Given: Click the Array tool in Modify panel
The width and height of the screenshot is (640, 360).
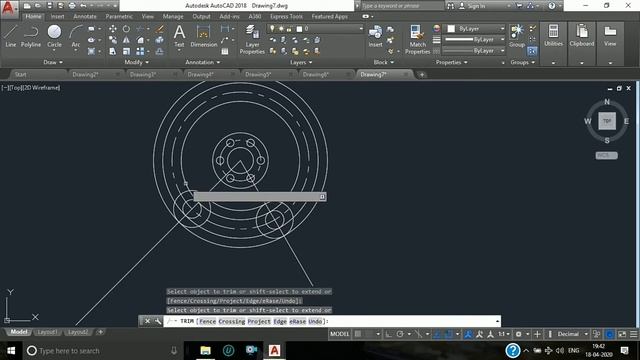Looking at the screenshot, I should click(x=140, y=51).
